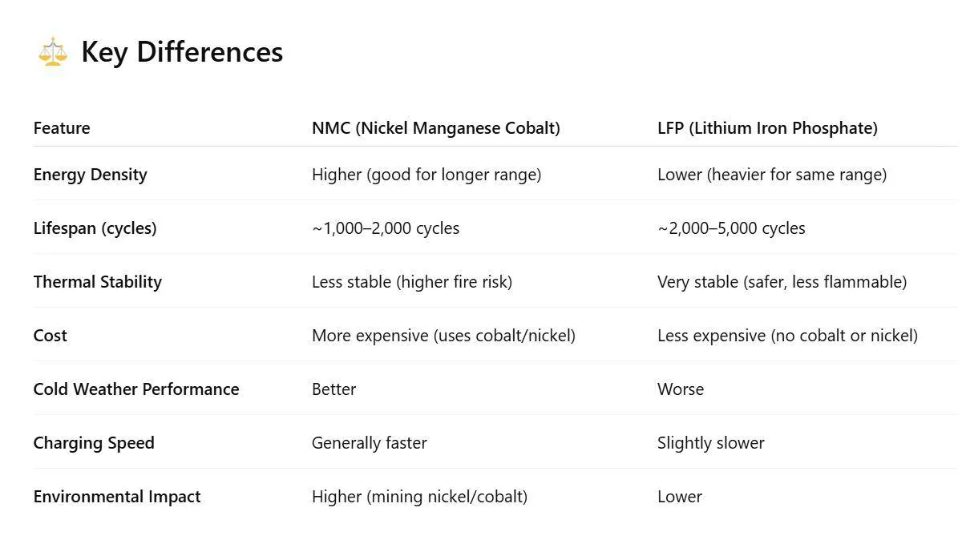Select the Thermal Stability row label
The width and height of the screenshot is (962, 560).
[97, 282]
